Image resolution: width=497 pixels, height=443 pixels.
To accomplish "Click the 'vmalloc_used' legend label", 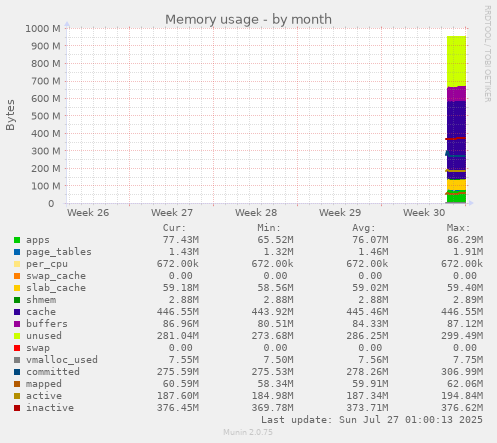I will coord(62,360).
